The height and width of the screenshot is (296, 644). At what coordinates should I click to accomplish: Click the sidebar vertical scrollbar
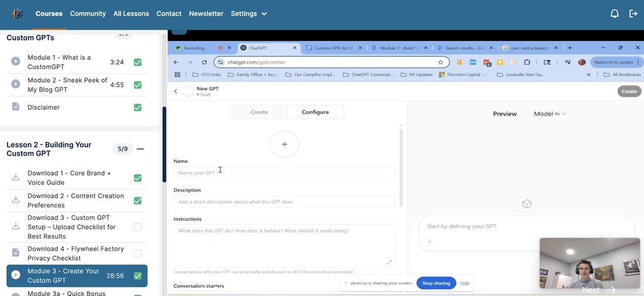164,144
